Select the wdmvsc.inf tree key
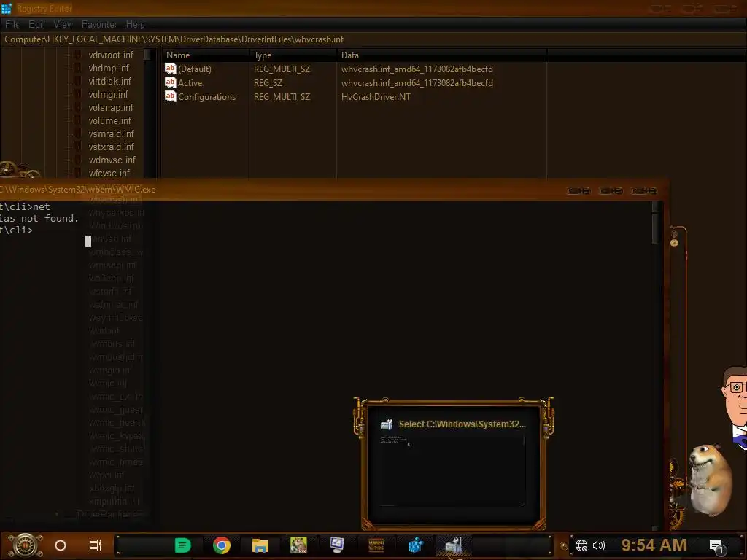The height and width of the screenshot is (560, 747). 112,160
